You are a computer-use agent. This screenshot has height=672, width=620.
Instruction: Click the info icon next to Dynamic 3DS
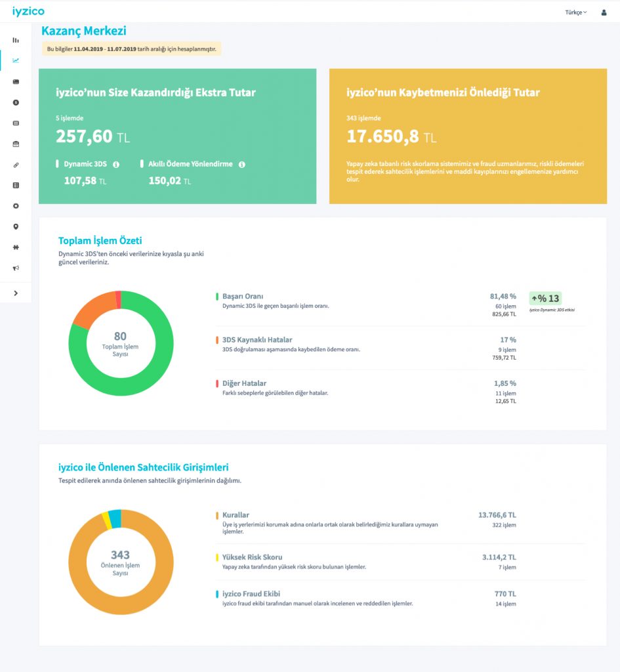click(116, 164)
